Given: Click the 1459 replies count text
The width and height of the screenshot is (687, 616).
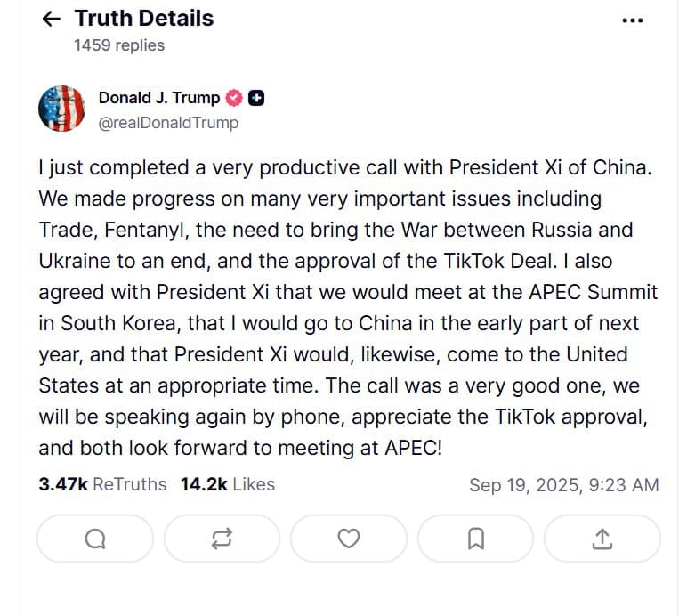Looking at the screenshot, I should [119, 45].
